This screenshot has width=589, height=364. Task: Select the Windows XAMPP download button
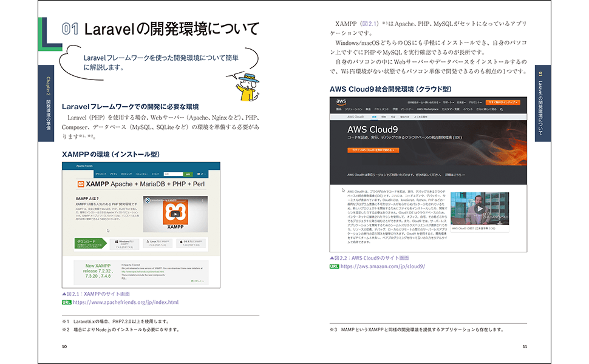(124, 243)
